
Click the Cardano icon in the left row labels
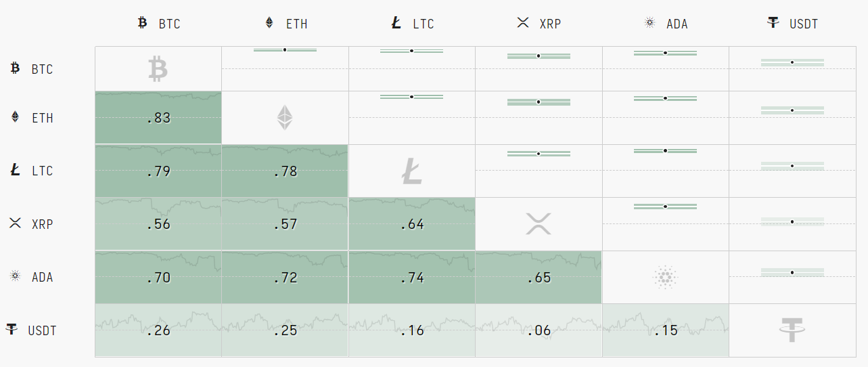[x=15, y=276]
